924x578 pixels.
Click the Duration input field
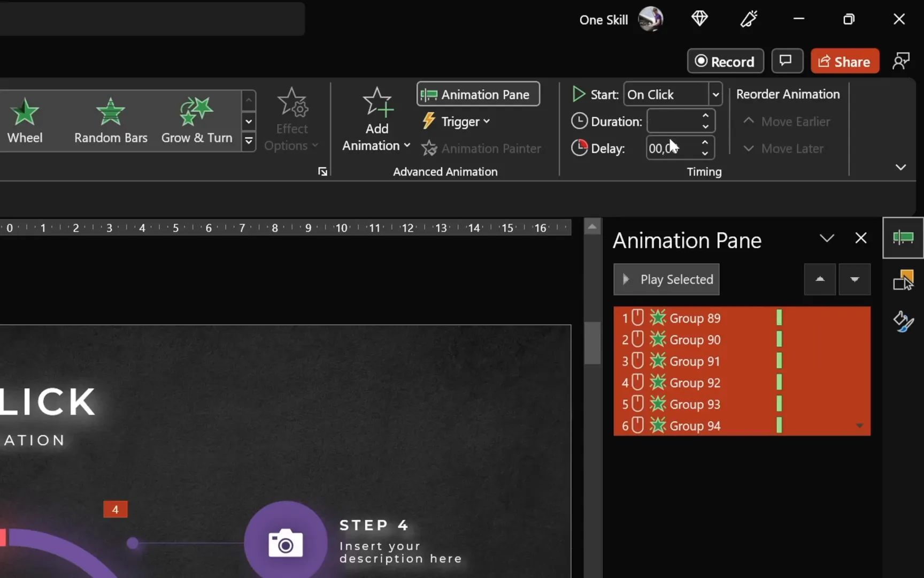click(672, 121)
